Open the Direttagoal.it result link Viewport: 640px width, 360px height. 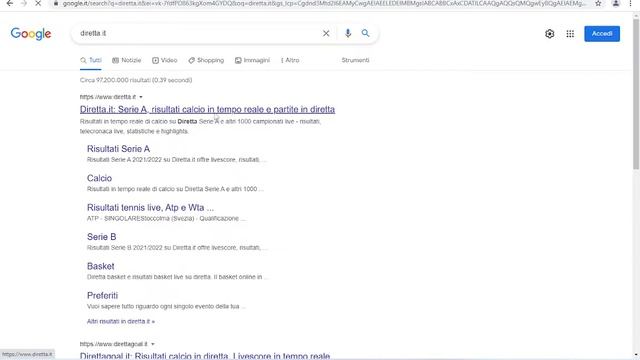coord(205,356)
